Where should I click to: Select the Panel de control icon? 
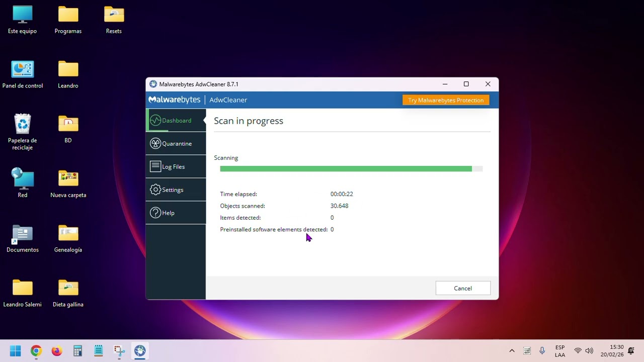(23, 75)
